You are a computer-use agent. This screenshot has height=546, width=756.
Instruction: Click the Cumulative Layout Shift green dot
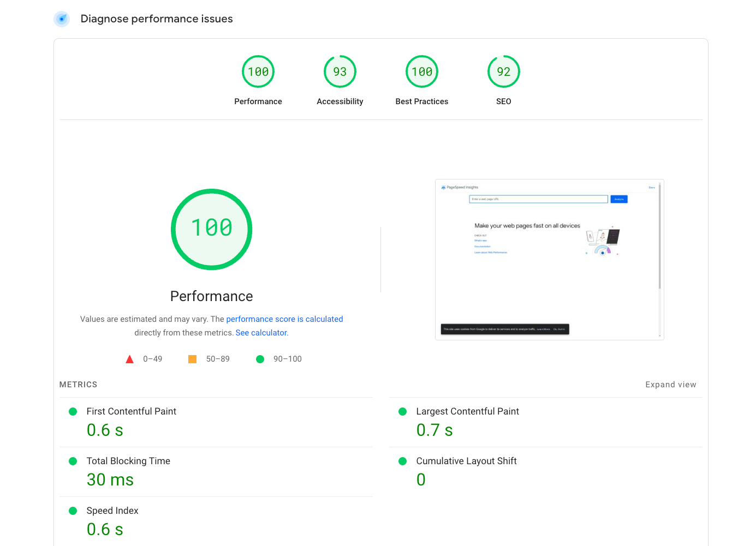tap(403, 461)
